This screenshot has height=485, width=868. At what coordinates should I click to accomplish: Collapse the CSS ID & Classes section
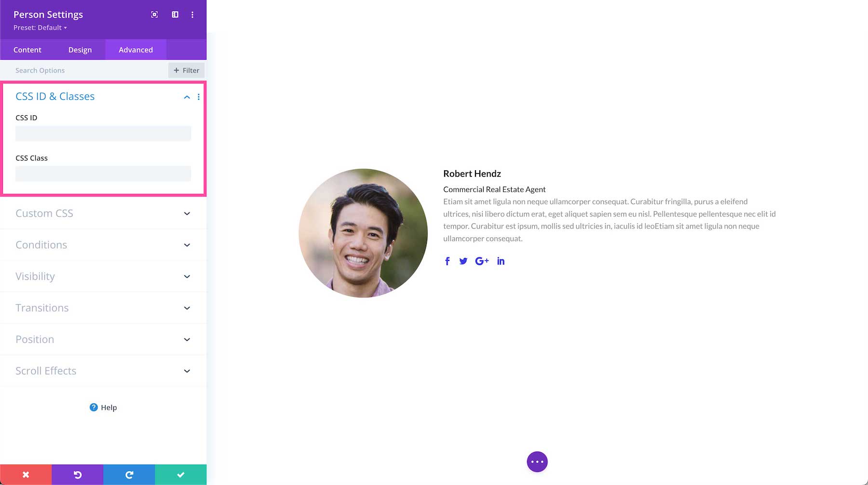[187, 97]
